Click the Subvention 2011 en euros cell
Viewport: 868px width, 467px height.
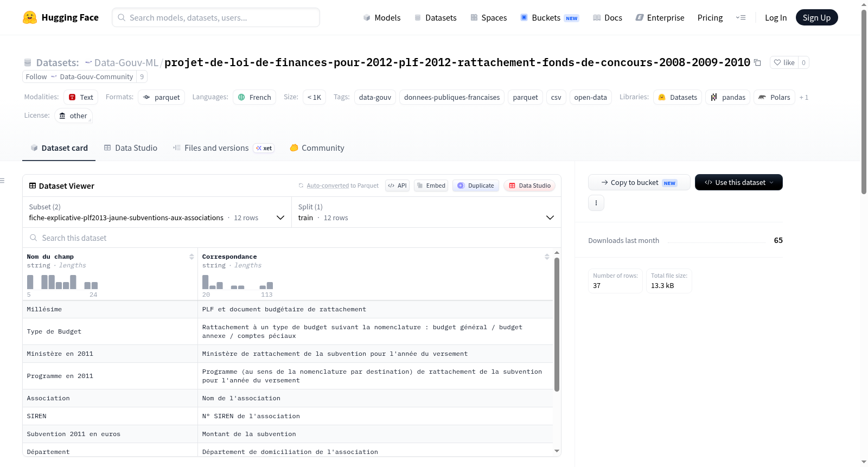pyautogui.click(x=110, y=434)
